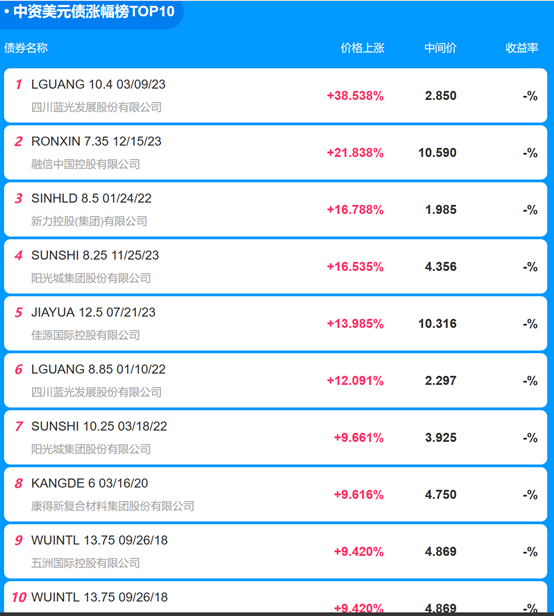Sort by 价格上涨 column header
Viewport: 554px width, 616px height.
point(362,48)
